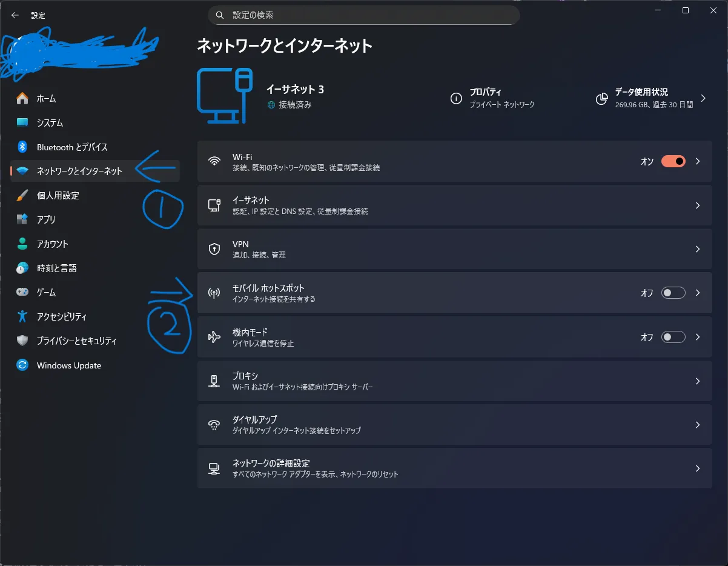
Task: Select the Windows Update icon
Action: click(24, 365)
